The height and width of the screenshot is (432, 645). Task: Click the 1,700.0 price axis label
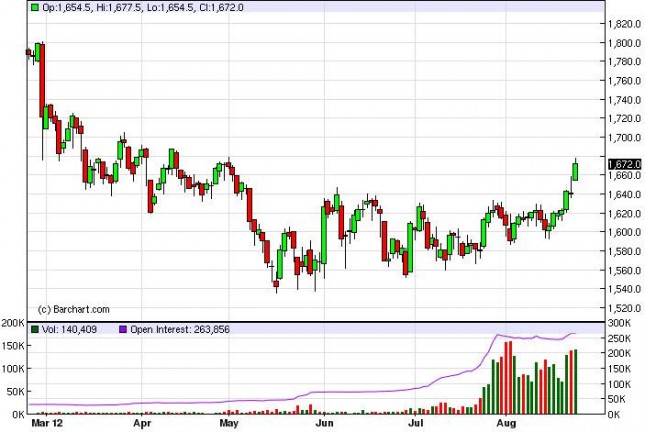click(x=624, y=137)
